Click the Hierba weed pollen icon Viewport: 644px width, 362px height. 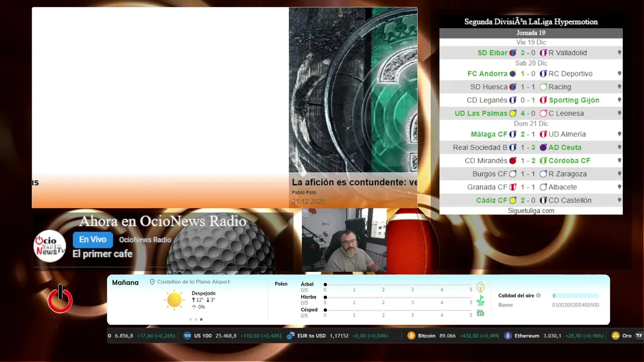coord(480,300)
